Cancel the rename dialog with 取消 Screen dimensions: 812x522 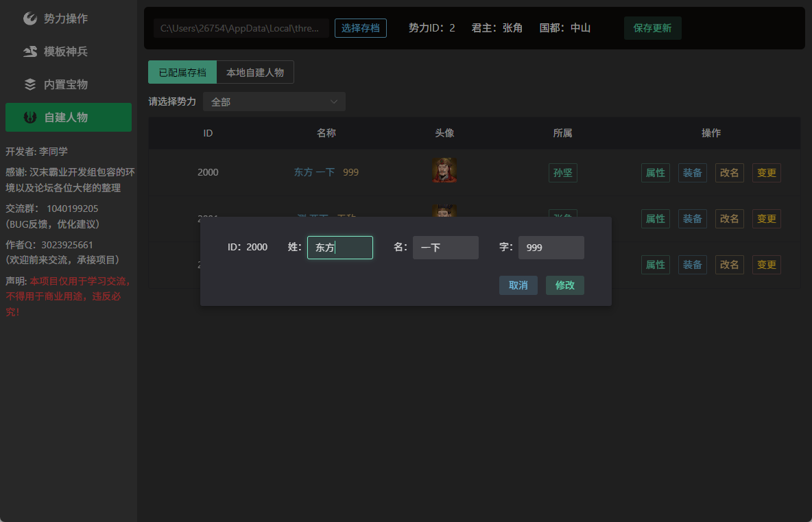(x=518, y=285)
